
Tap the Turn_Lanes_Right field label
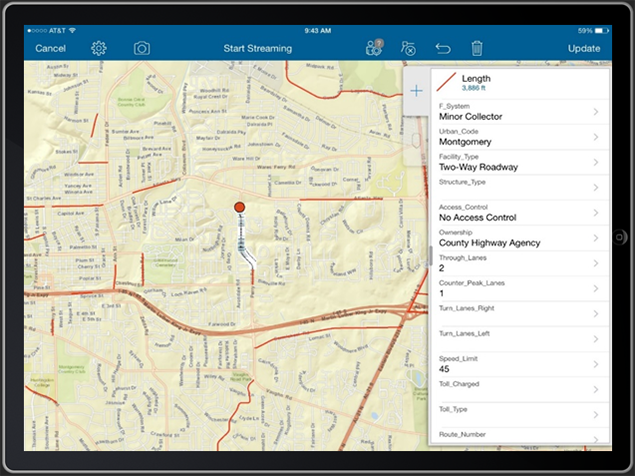[467, 308]
